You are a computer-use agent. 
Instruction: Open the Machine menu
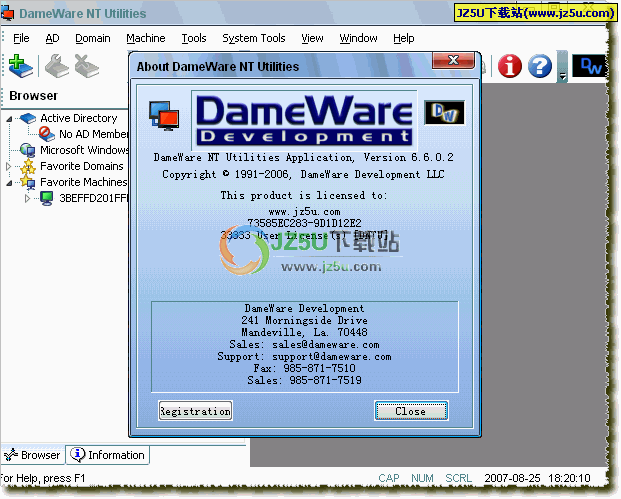[146, 38]
